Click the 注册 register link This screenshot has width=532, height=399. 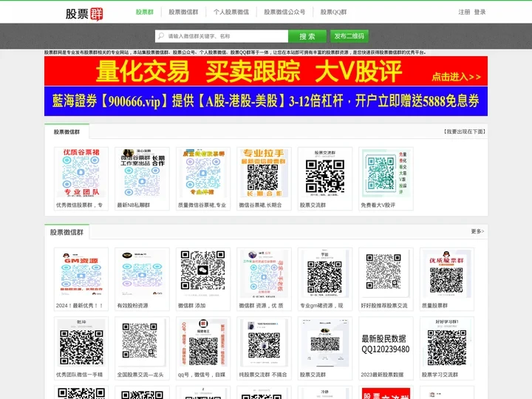click(464, 12)
